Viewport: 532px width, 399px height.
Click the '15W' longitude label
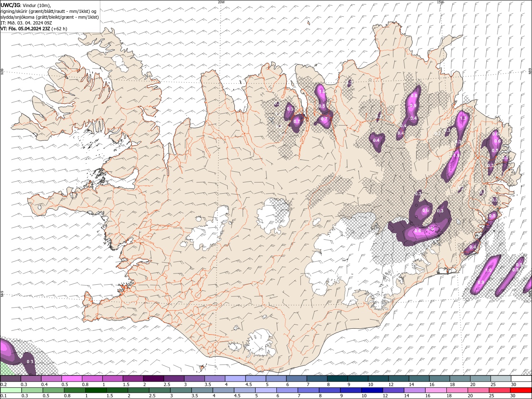[x=440, y=2]
